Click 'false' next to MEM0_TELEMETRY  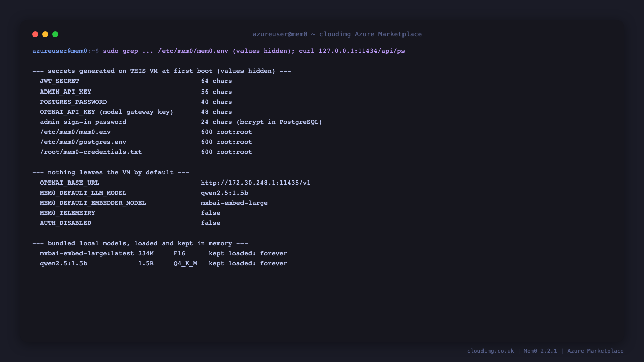click(x=211, y=213)
